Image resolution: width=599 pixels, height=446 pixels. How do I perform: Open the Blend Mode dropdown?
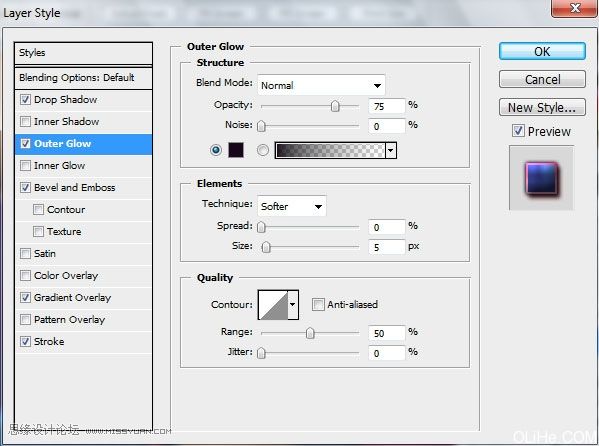point(321,85)
